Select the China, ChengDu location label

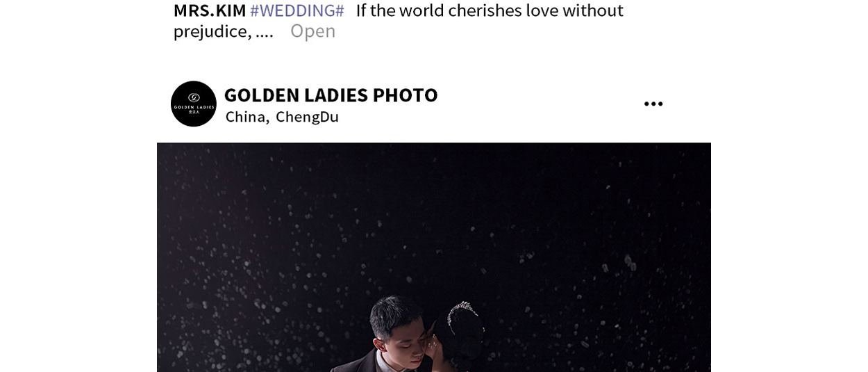pos(282,117)
